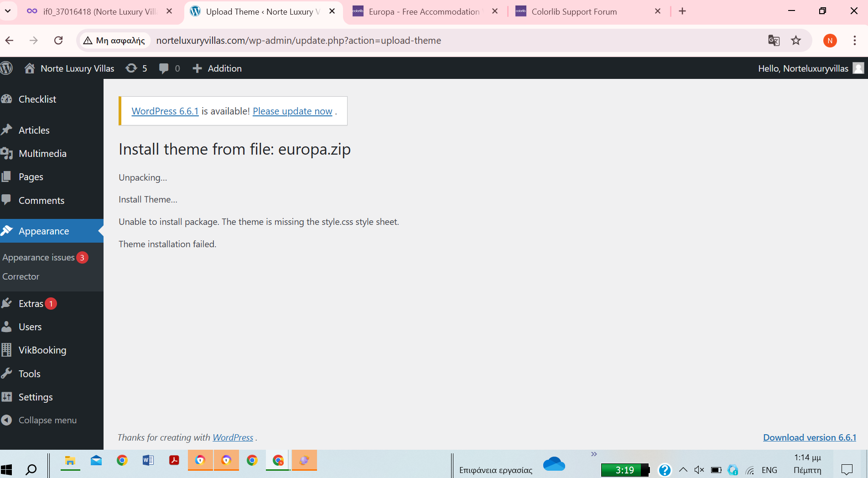Image resolution: width=868 pixels, height=478 pixels.
Task: Open the comments bubble in the admin bar
Action: click(x=164, y=68)
